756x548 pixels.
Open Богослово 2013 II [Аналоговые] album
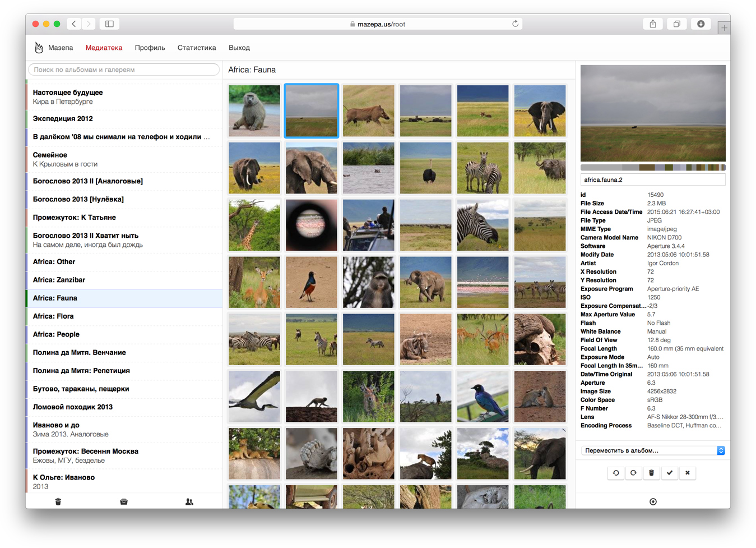tap(124, 181)
